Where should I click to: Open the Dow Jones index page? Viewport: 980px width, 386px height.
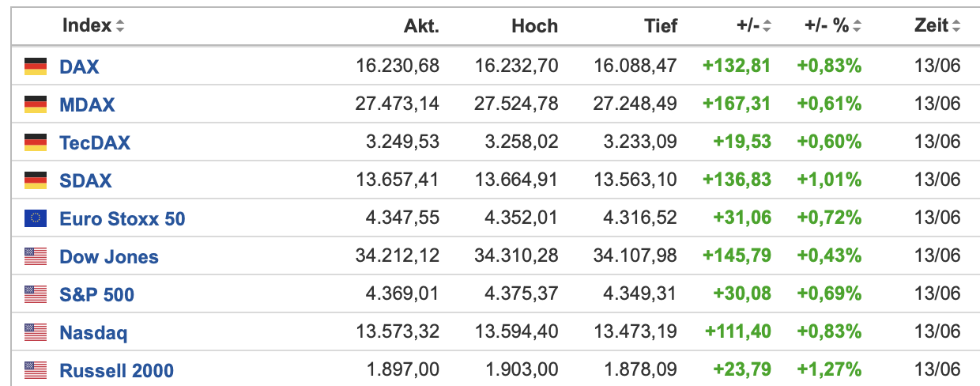[109, 256]
